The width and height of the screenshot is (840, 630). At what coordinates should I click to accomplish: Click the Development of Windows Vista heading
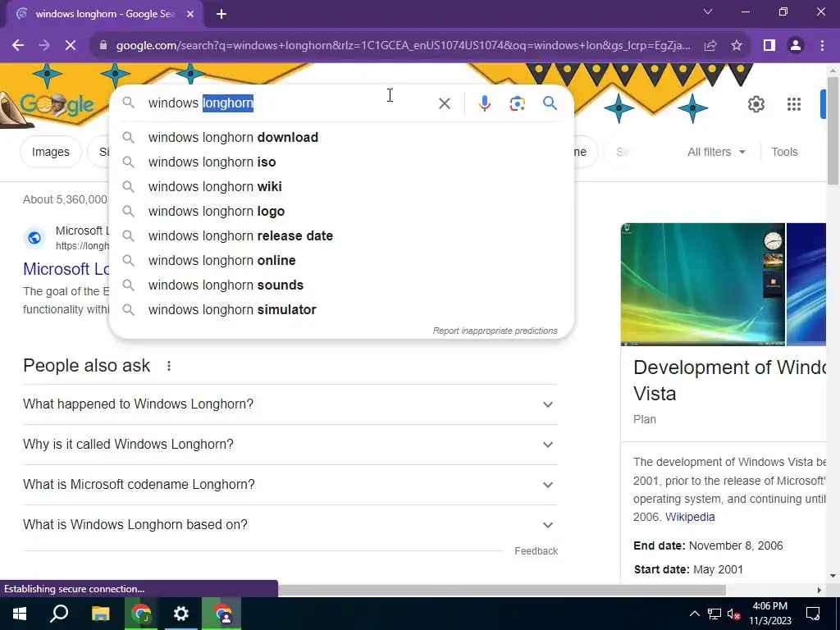729,381
